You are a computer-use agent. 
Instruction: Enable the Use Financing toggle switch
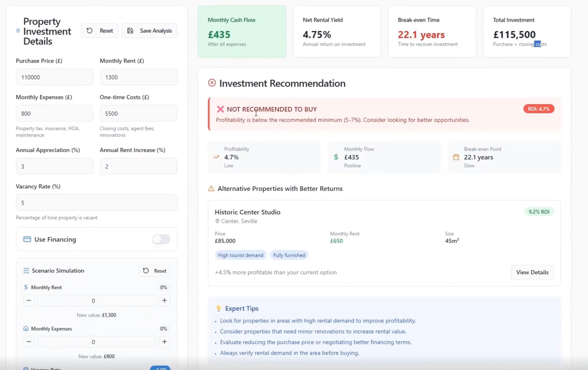tap(161, 239)
